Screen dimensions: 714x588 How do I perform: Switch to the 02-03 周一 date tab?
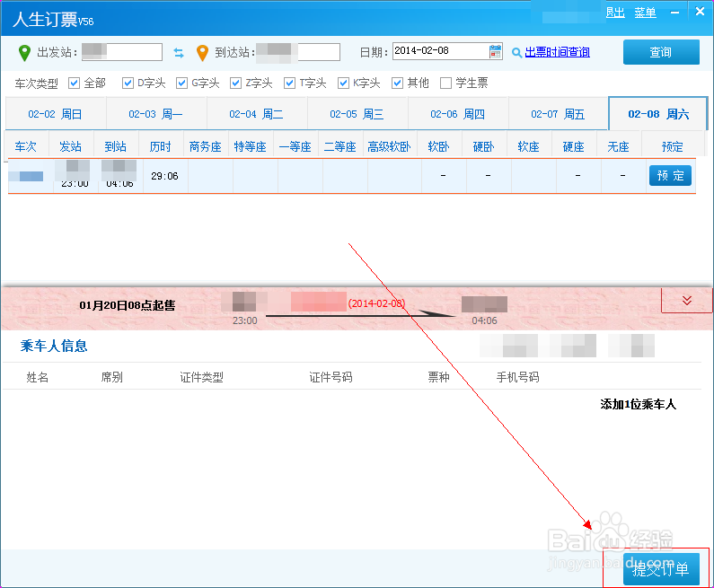pos(156,114)
